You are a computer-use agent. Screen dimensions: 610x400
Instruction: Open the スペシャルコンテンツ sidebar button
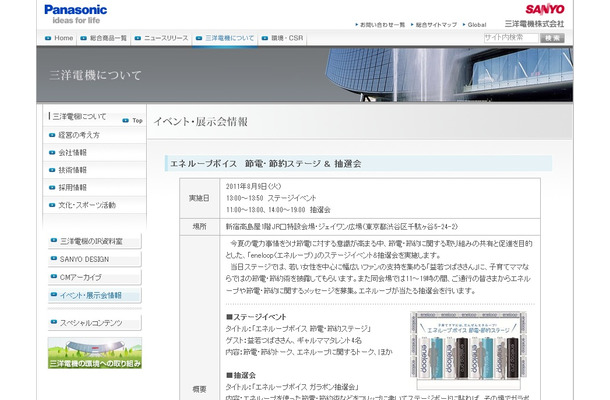click(94, 323)
